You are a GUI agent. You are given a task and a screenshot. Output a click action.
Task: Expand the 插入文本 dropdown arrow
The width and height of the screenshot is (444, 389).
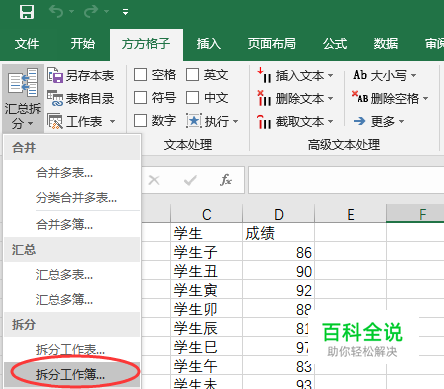[330, 76]
